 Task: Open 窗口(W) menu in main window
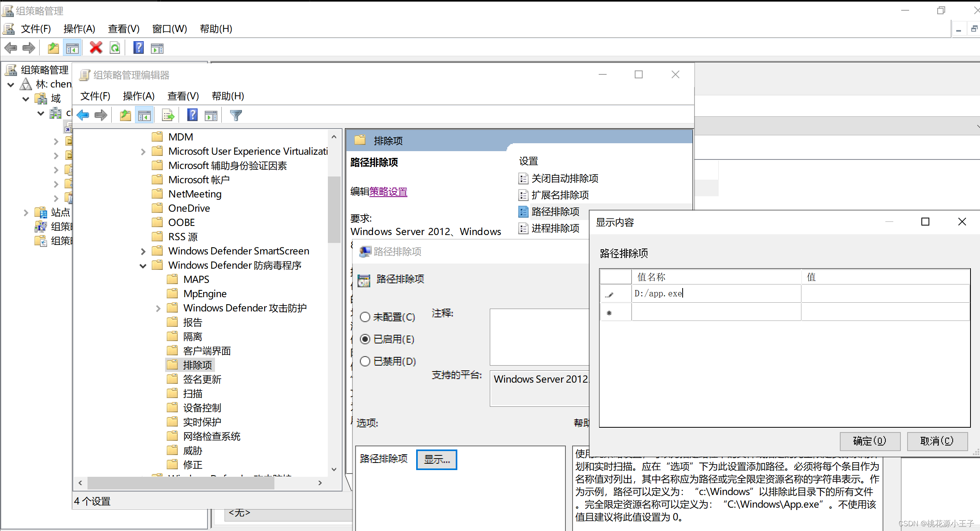pyautogui.click(x=169, y=29)
